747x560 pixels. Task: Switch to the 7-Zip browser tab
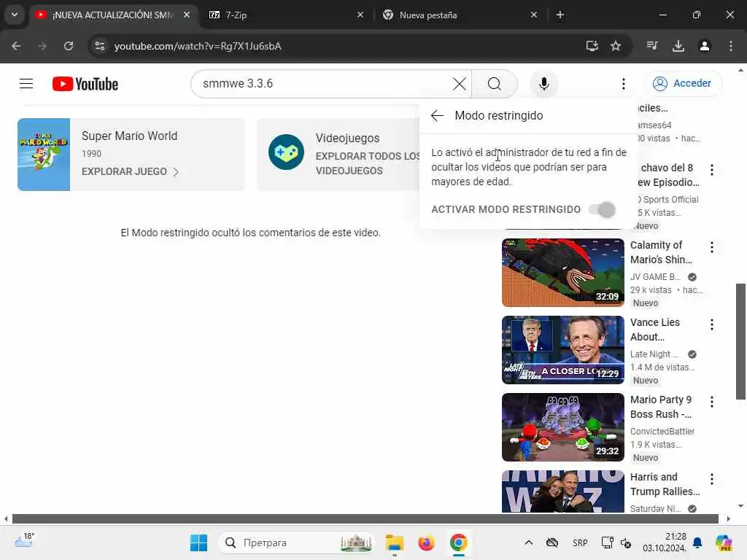click(x=286, y=15)
